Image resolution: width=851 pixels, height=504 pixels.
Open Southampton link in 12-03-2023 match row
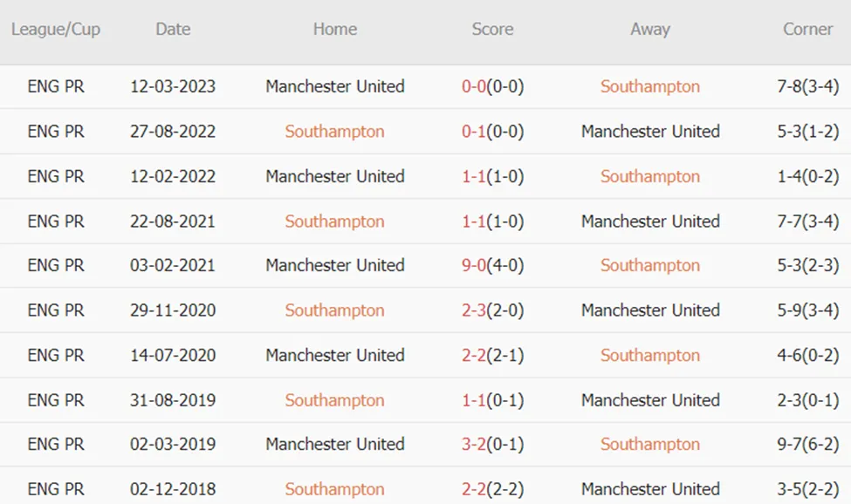[x=650, y=86]
